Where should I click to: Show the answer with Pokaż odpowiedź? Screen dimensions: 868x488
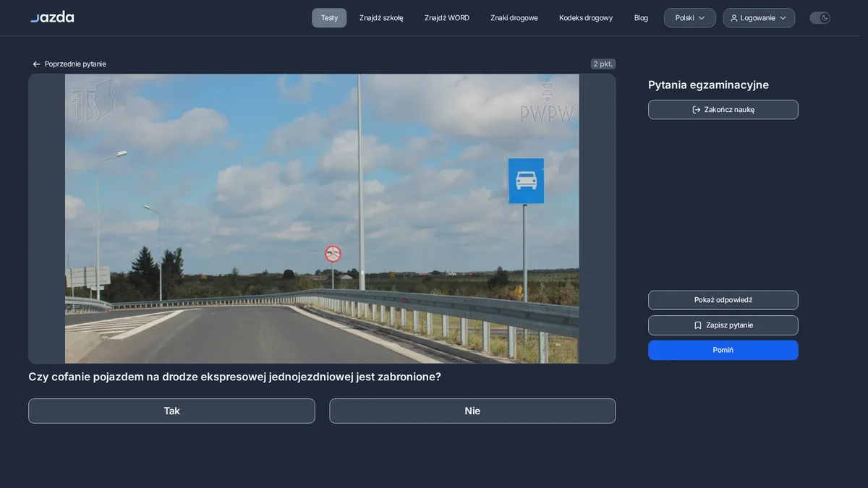click(723, 300)
